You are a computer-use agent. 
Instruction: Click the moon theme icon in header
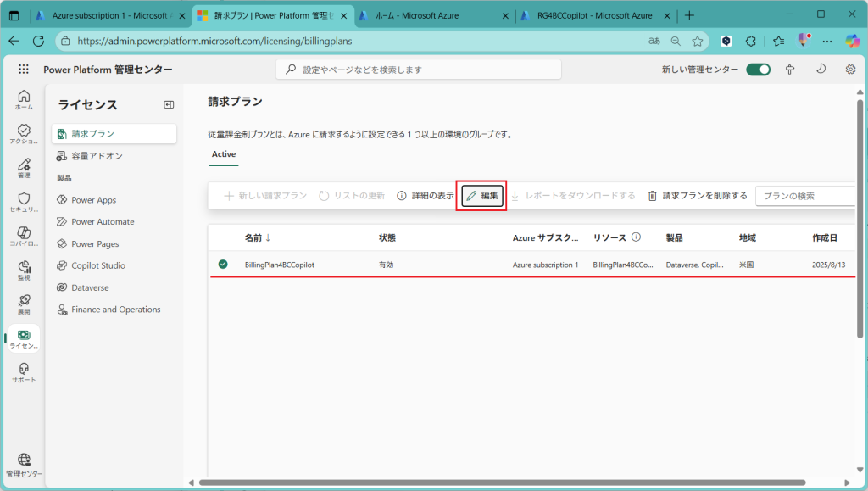(821, 69)
